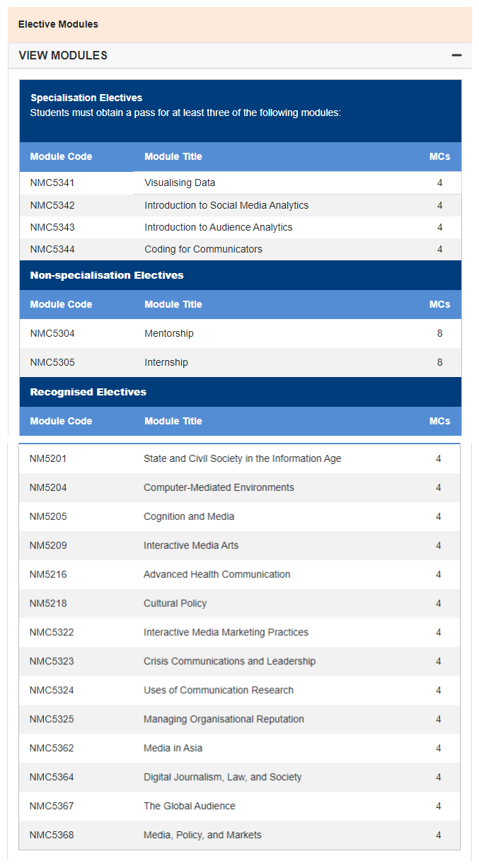Click Cultural Policy title

175,603
